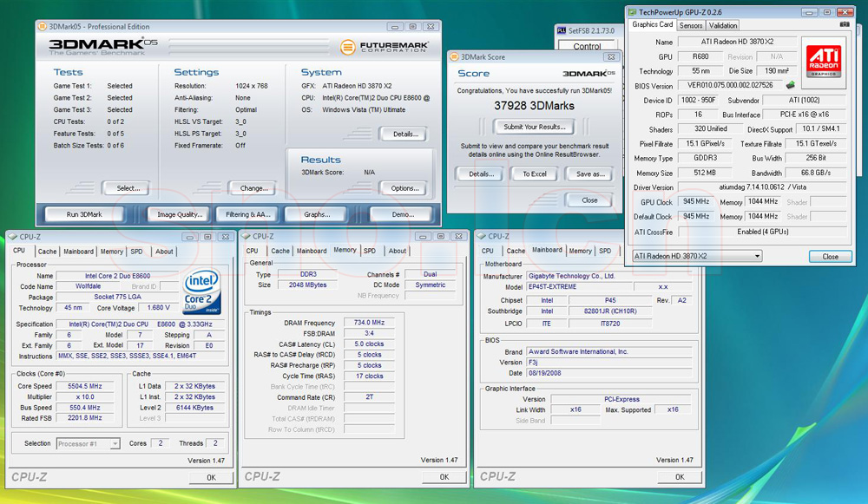Image resolution: width=868 pixels, height=504 pixels.
Task: Click the 3DMark05 title bar icon
Action: pos(43,27)
